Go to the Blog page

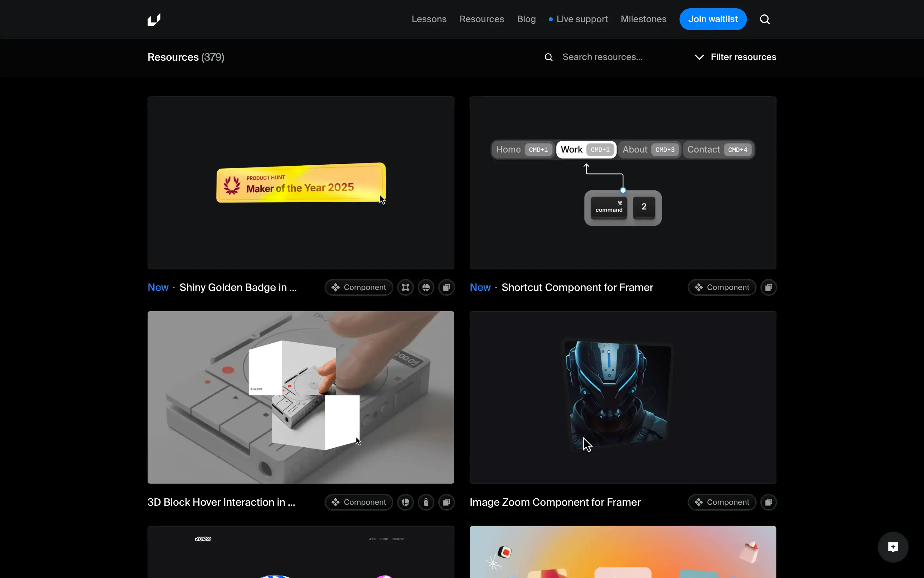[x=526, y=19]
